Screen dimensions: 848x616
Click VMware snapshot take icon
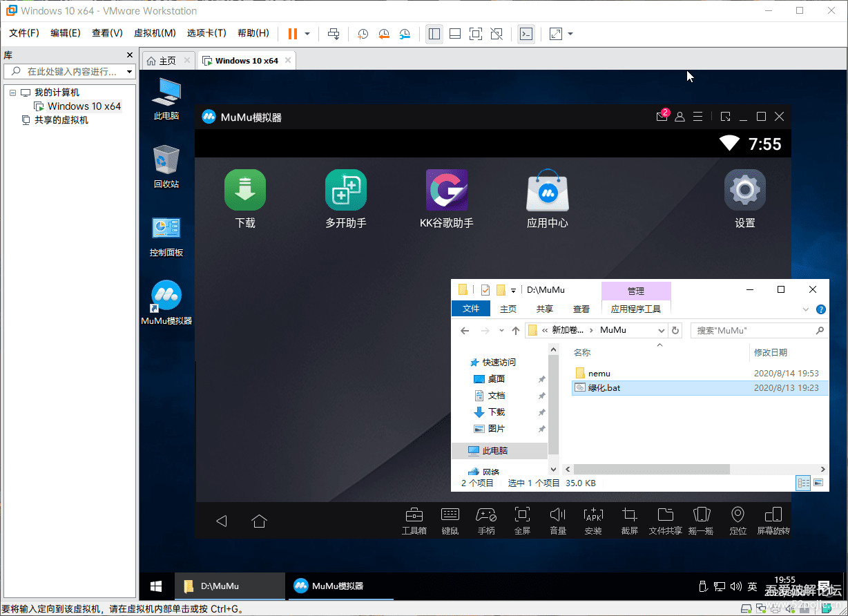(x=363, y=34)
